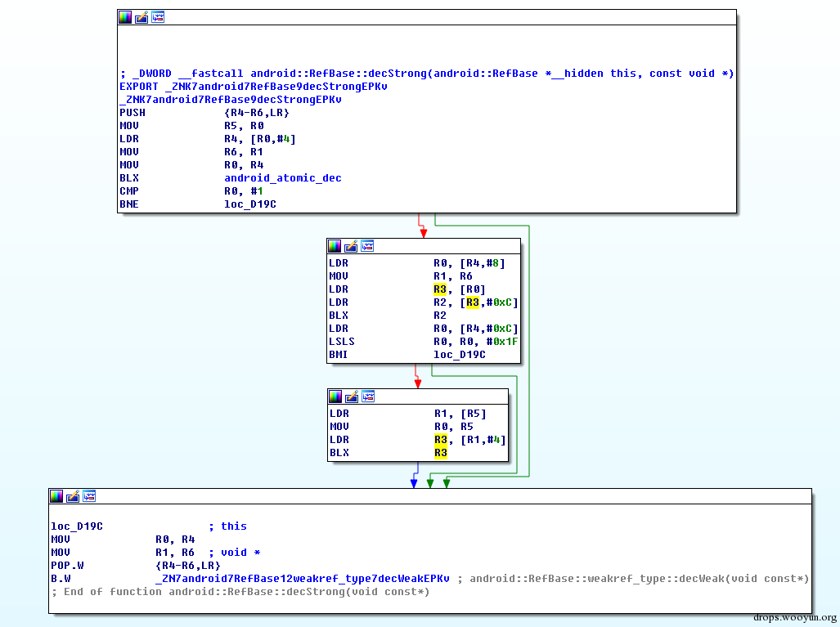Click color icon on loc_D19C bottom node
Image resolution: width=840 pixels, height=627 pixels.
coord(56,496)
